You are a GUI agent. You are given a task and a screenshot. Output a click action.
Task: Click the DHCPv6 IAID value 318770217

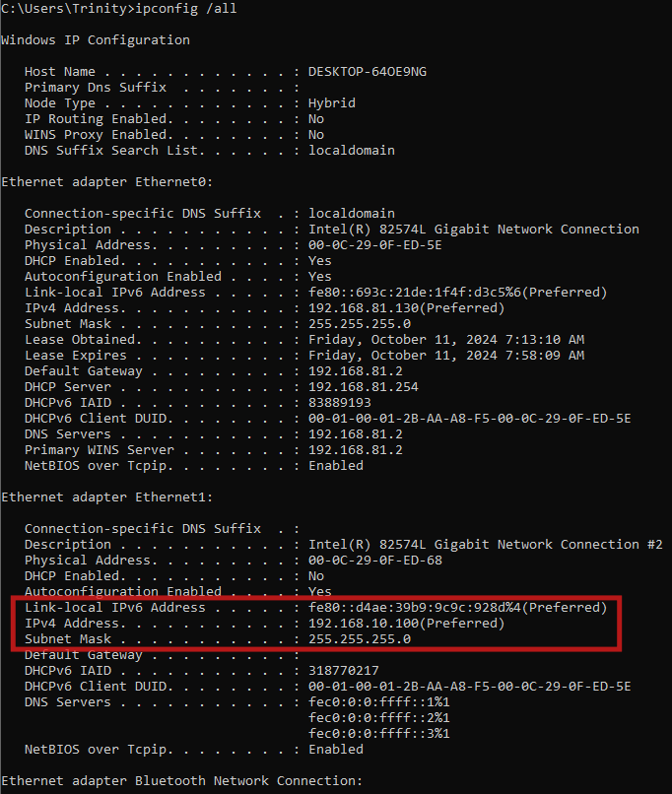pyautogui.click(x=344, y=671)
